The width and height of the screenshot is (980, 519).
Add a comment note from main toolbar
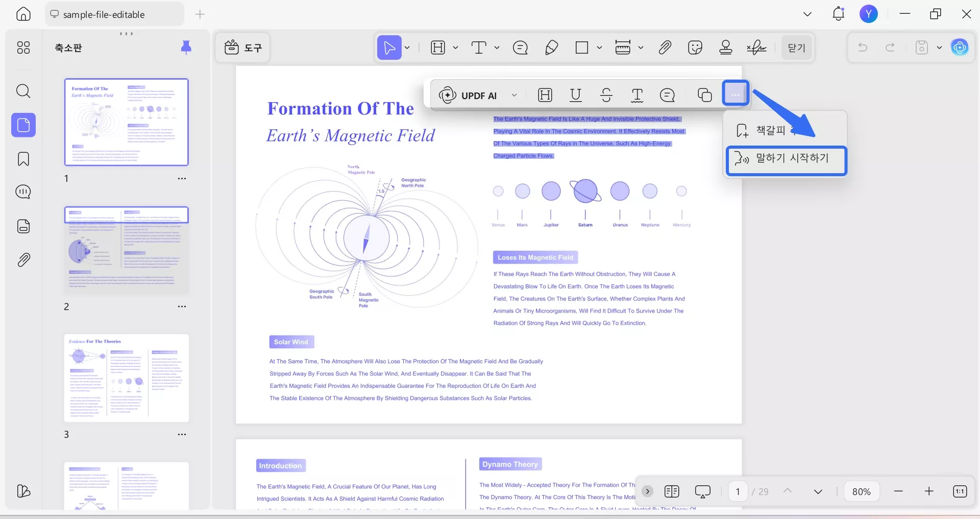[x=520, y=48]
